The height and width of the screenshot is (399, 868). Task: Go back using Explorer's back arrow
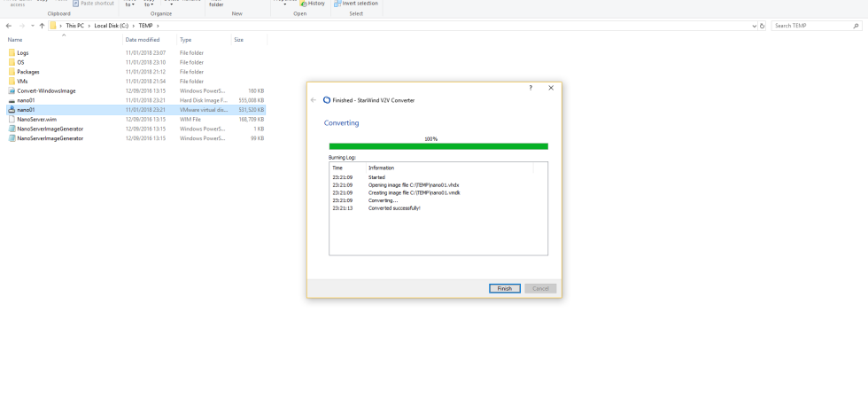(9, 26)
